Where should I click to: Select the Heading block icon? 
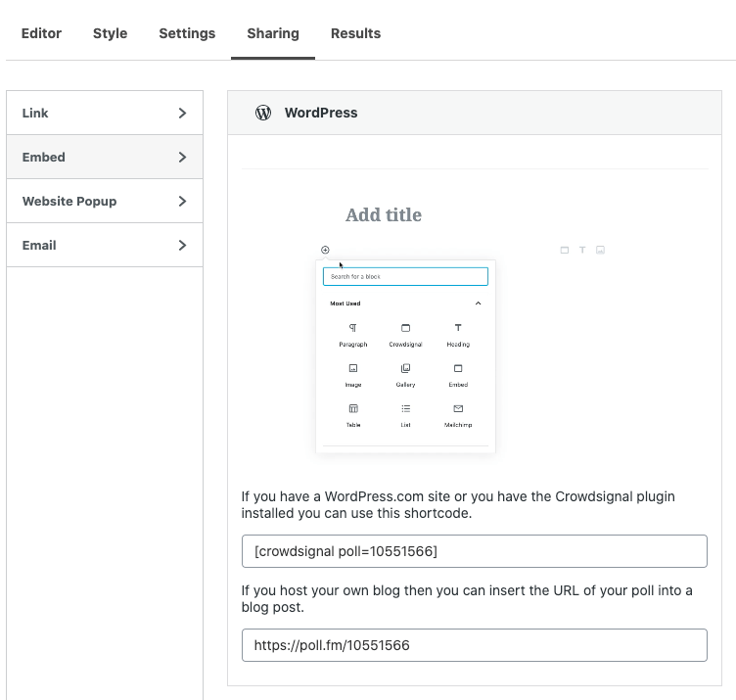[458, 329]
